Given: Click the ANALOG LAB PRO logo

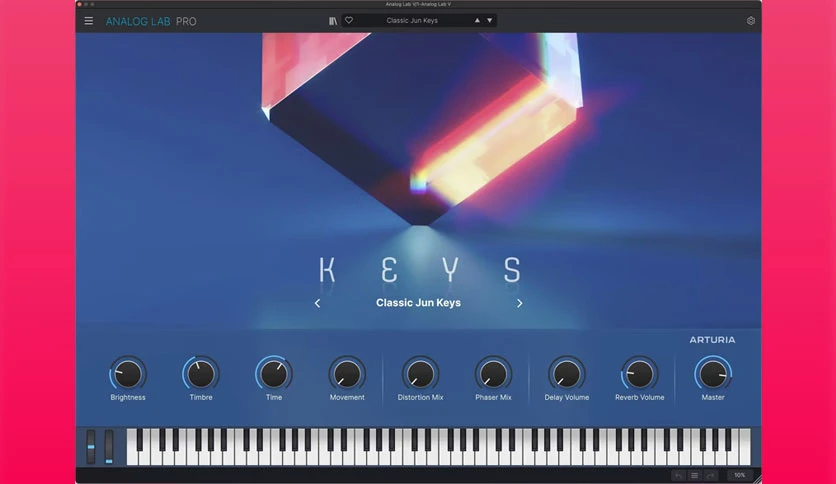Looking at the screenshot, I should (151, 21).
